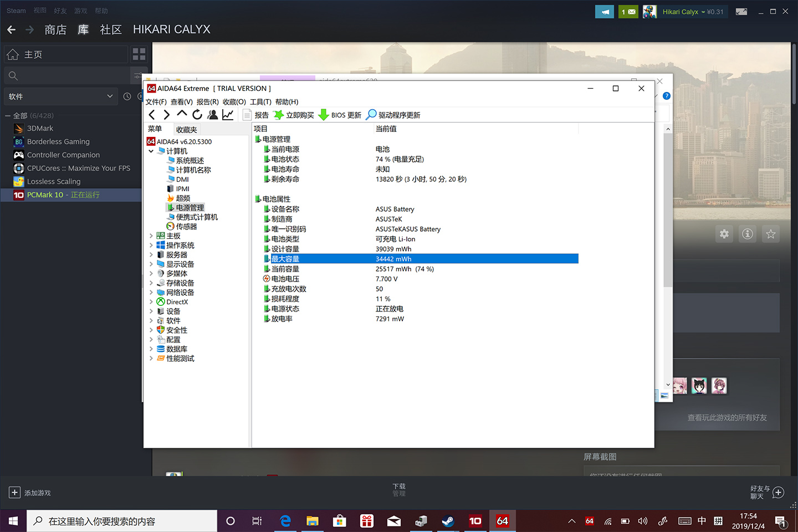Click the 当前值 column header
Screen dimensions: 798x532
(477, 129)
